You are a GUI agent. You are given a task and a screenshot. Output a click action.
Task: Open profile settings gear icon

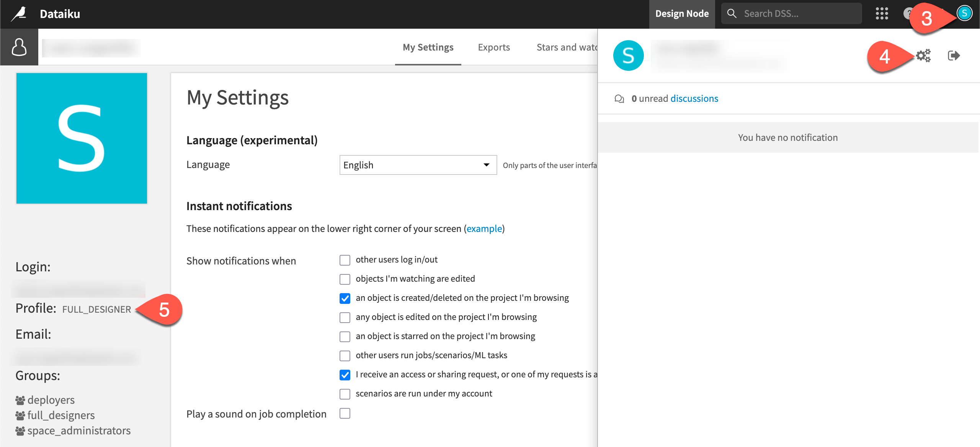point(923,55)
